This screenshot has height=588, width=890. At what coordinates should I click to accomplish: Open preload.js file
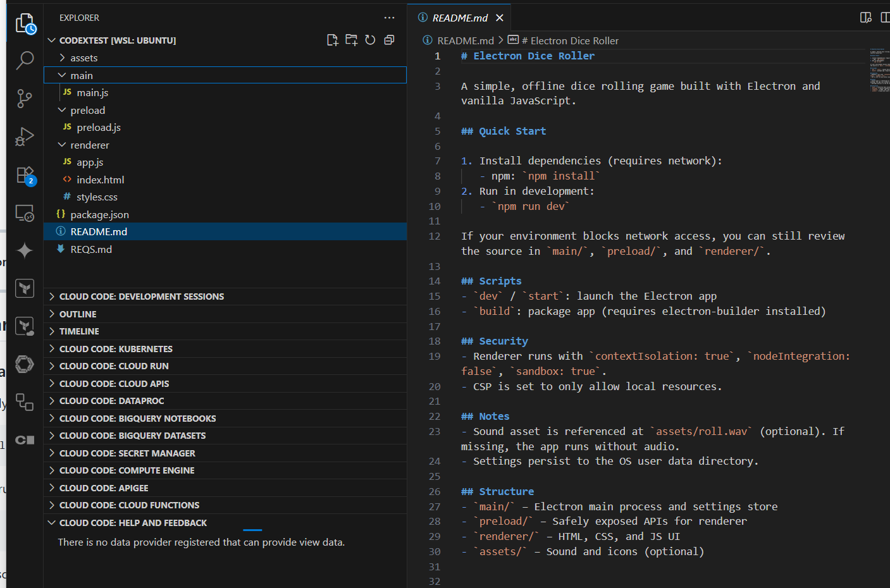pyautogui.click(x=225, y=127)
